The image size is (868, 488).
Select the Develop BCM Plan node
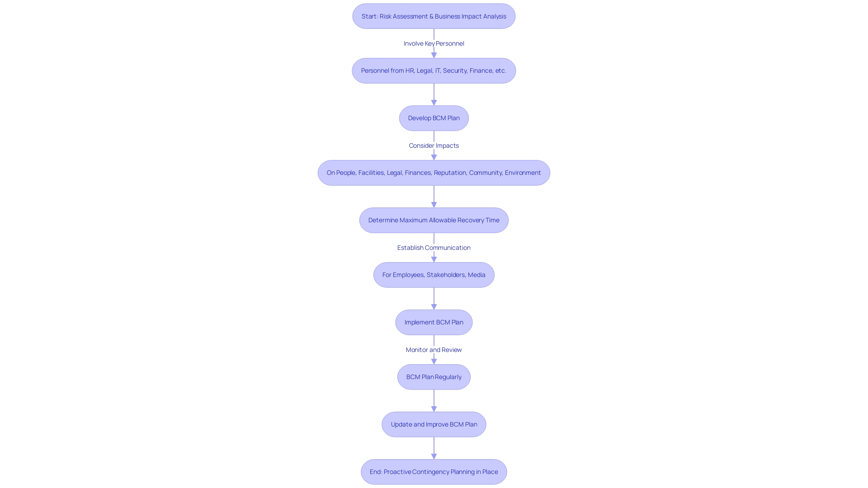click(434, 117)
